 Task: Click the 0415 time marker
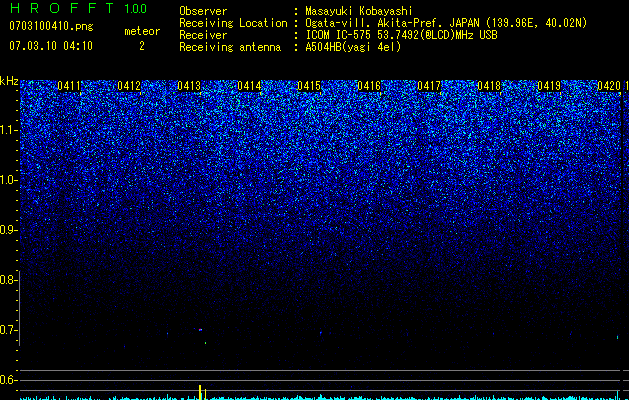(309, 86)
